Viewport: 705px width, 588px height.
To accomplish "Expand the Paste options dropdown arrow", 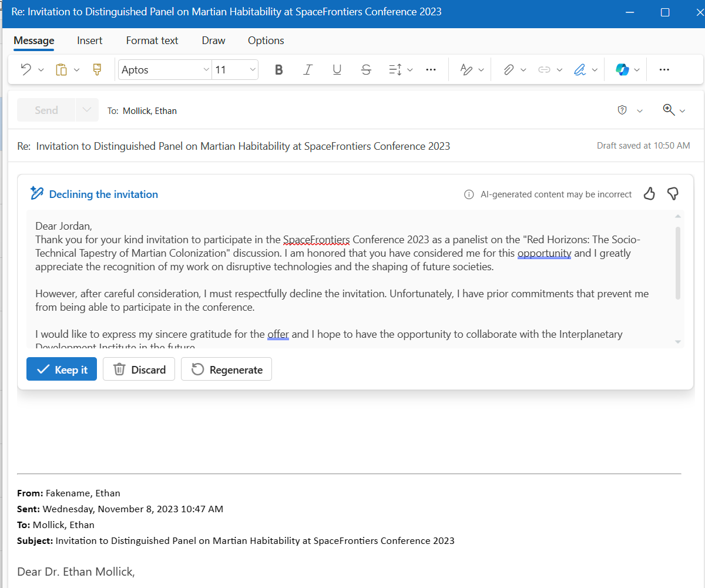I will [x=76, y=70].
